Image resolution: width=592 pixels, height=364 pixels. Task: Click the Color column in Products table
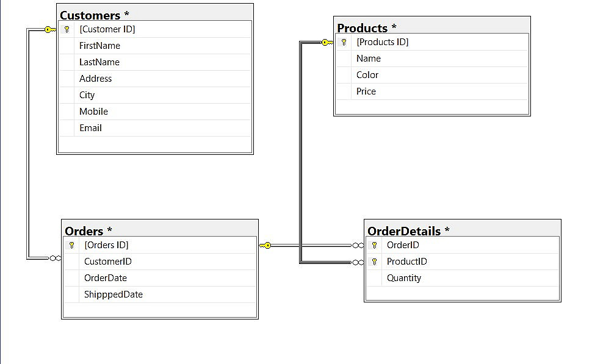click(x=367, y=75)
